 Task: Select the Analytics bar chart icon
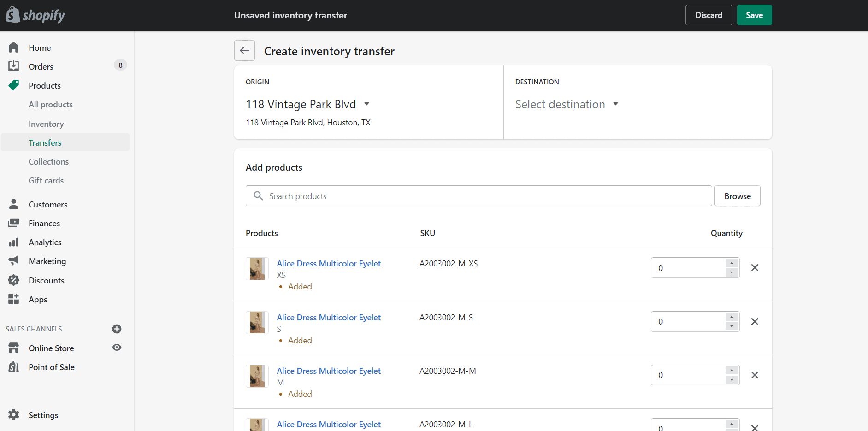[x=14, y=242]
